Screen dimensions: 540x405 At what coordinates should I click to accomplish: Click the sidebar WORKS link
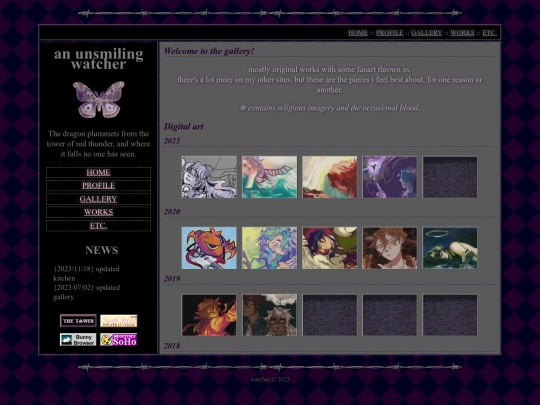[x=98, y=212]
